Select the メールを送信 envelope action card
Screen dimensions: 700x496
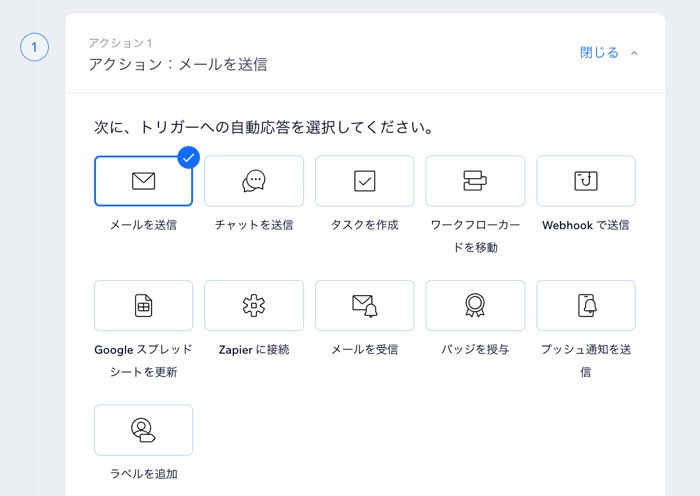coord(143,181)
